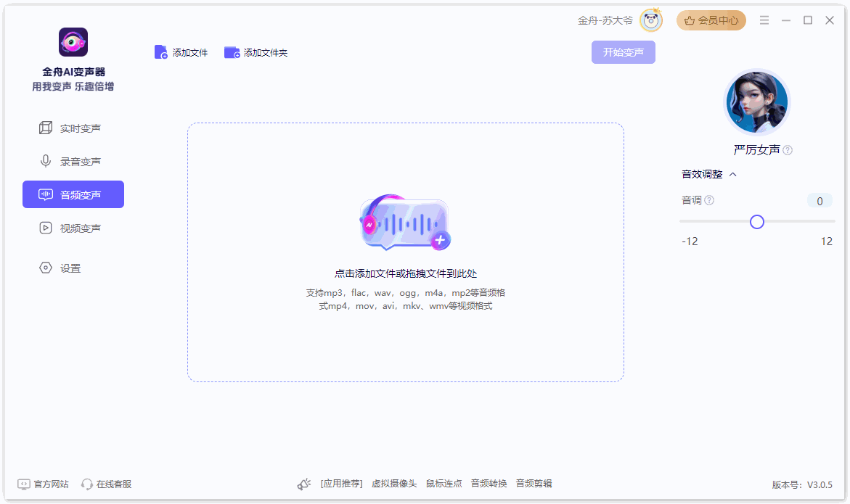This screenshot has height=504, width=850.
Task: Contact 在线客服 online support
Action: point(107,484)
